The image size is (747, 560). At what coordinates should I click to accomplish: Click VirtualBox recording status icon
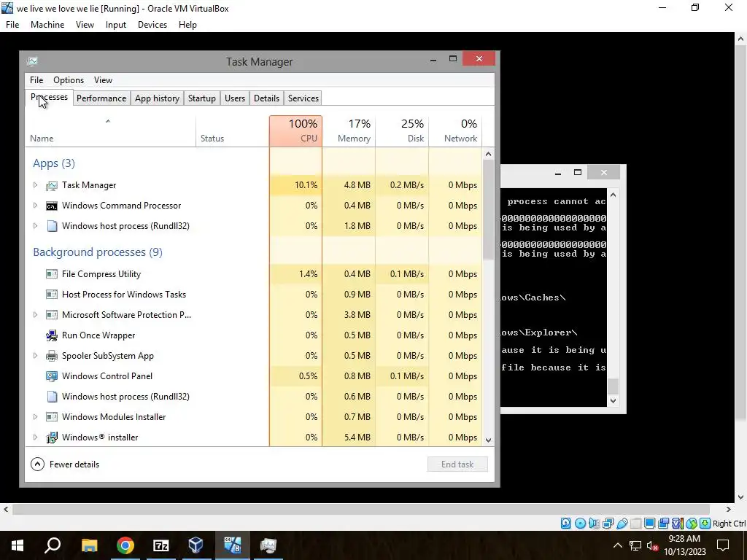(664, 524)
